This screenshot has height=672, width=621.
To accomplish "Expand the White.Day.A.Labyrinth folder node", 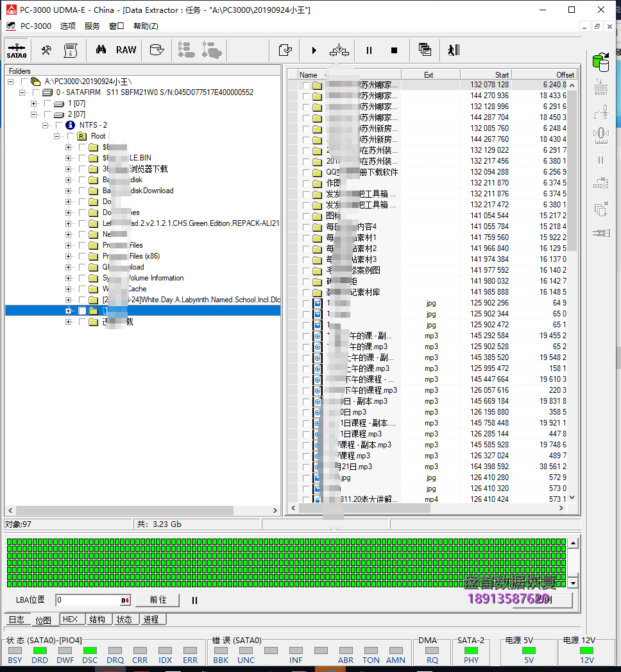I will tap(69, 300).
